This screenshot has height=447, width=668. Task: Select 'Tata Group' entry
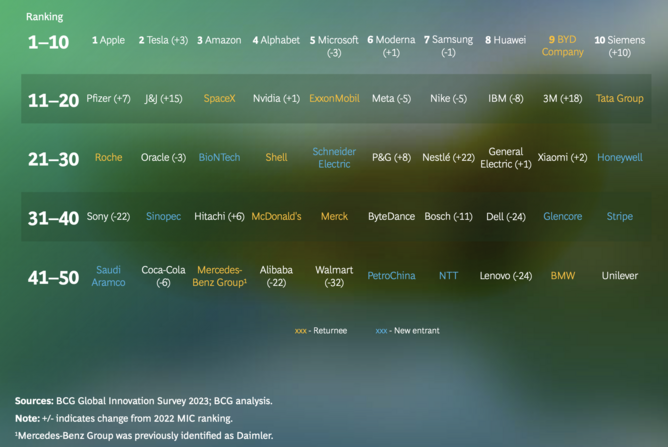click(x=619, y=98)
